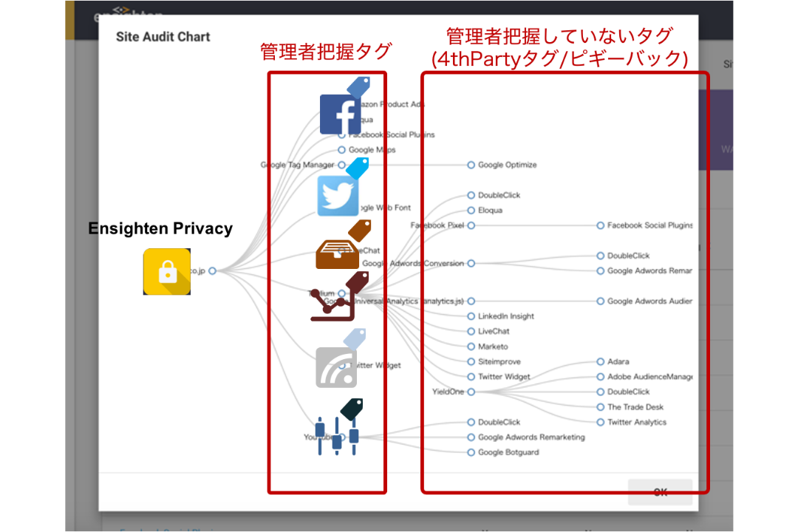
Task: Select the LinkedIn Insight node
Action: (471, 316)
